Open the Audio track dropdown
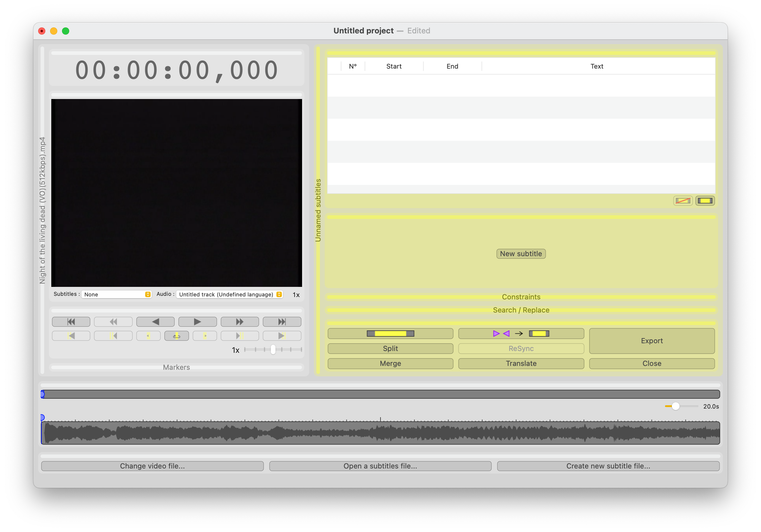 tap(229, 294)
